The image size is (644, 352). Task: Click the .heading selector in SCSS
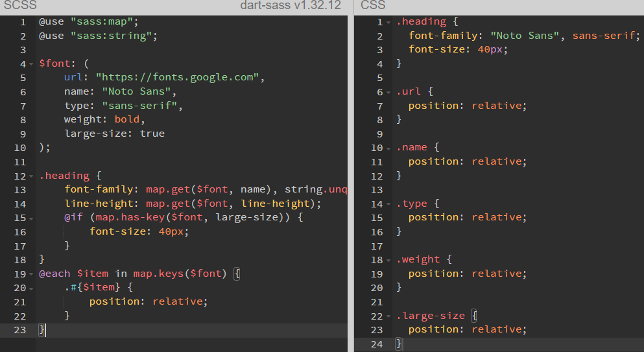tap(64, 176)
